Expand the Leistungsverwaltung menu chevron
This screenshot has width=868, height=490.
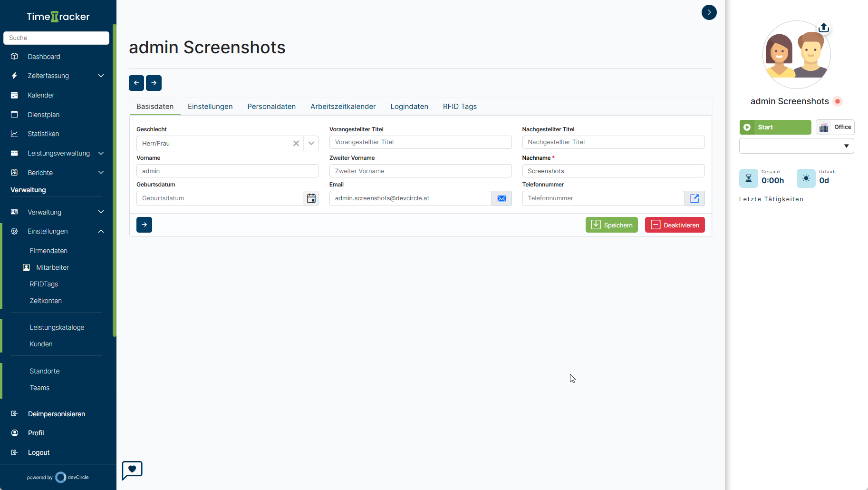pos(101,153)
